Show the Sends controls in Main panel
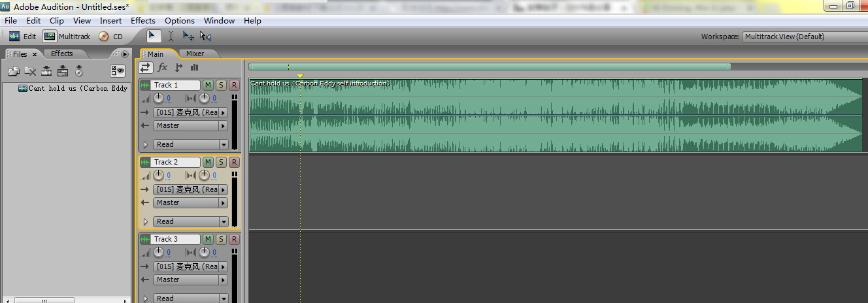Viewport: 868px width, 303px height. coord(178,67)
